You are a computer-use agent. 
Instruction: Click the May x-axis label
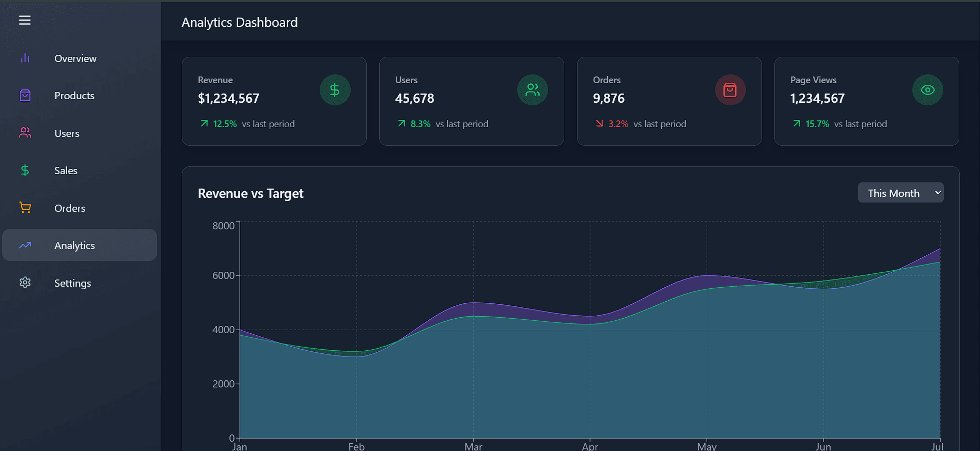click(x=707, y=446)
